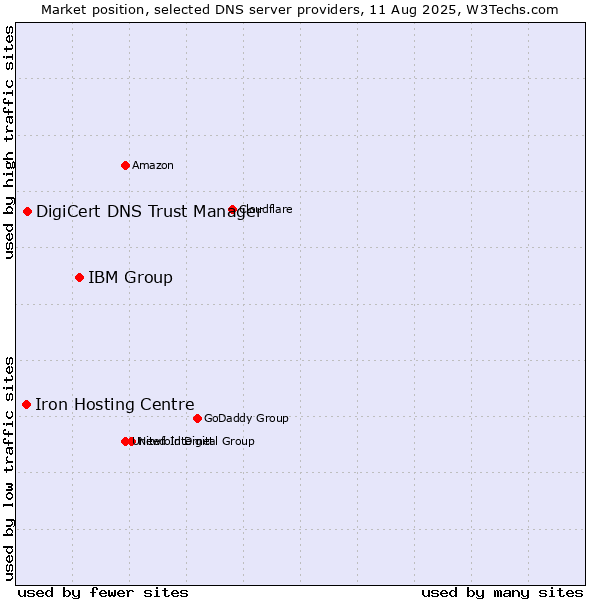Click the 'used by many sites' axis label
600x600 pixels.
pyautogui.click(x=502, y=593)
